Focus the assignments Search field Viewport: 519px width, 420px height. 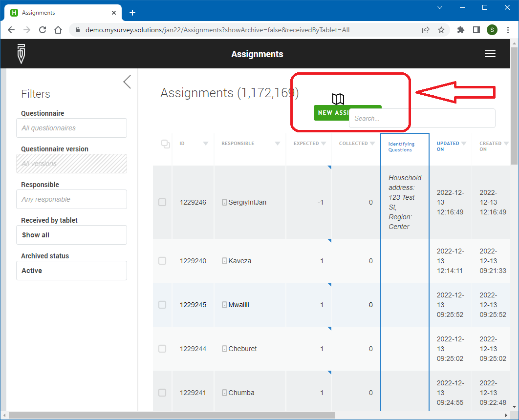pyautogui.click(x=422, y=118)
